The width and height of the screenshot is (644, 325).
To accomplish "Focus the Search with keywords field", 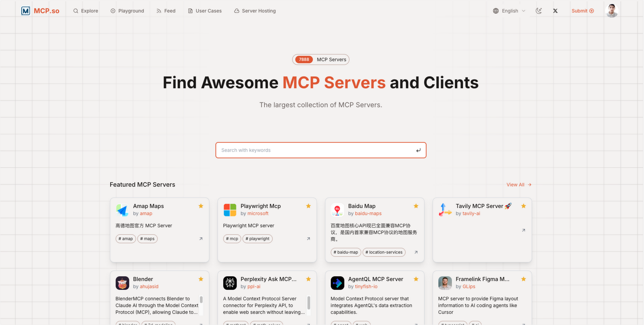I will tap(321, 150).
